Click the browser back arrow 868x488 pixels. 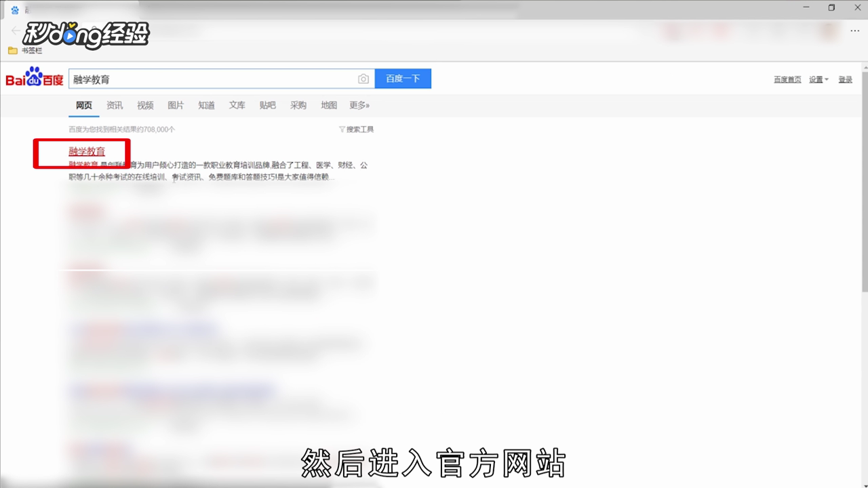(15, 30)
